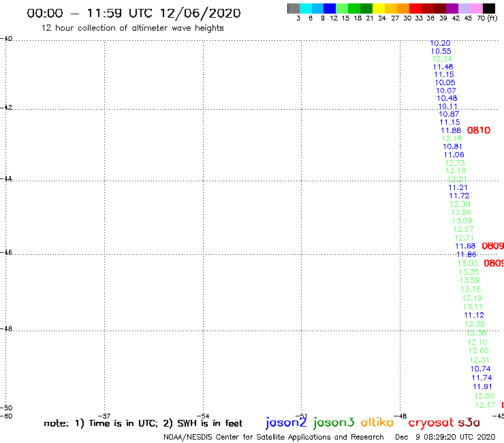The height and width of the screenshot is (443, 504).
Task: Click the wave height value '10.05'
Action: click(445, 82)
